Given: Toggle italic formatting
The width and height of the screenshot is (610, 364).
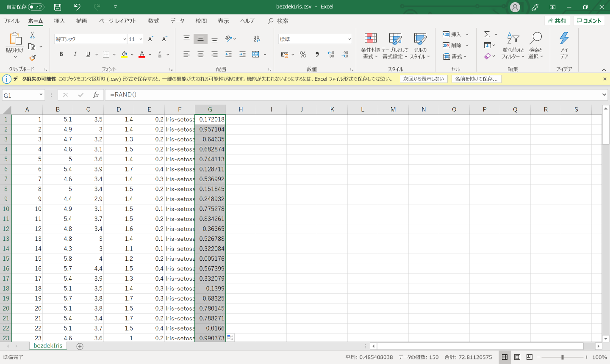Looking at the screenshot, I should [75, 54].
